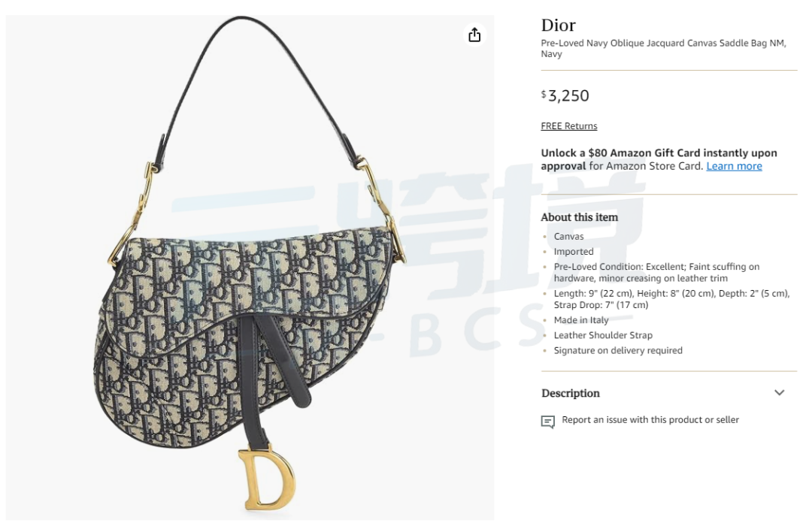This screenshot has width=812, height=526.
Task: Click Report an issue with this product
Action: pyautogui.click(x=650, y=420)
